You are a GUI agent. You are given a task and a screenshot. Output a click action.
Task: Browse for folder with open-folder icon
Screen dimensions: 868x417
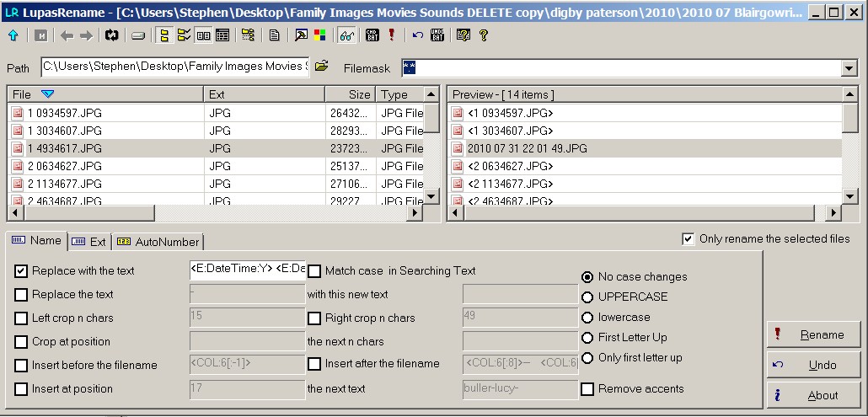[322, 67]
